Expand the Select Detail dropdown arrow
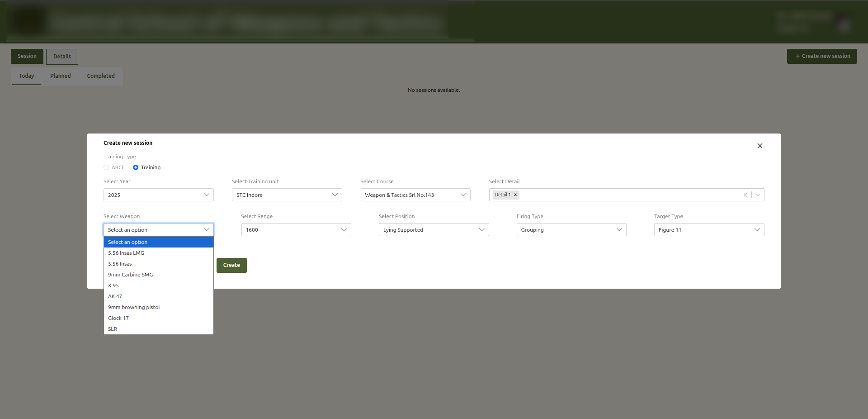 (758, 195)
